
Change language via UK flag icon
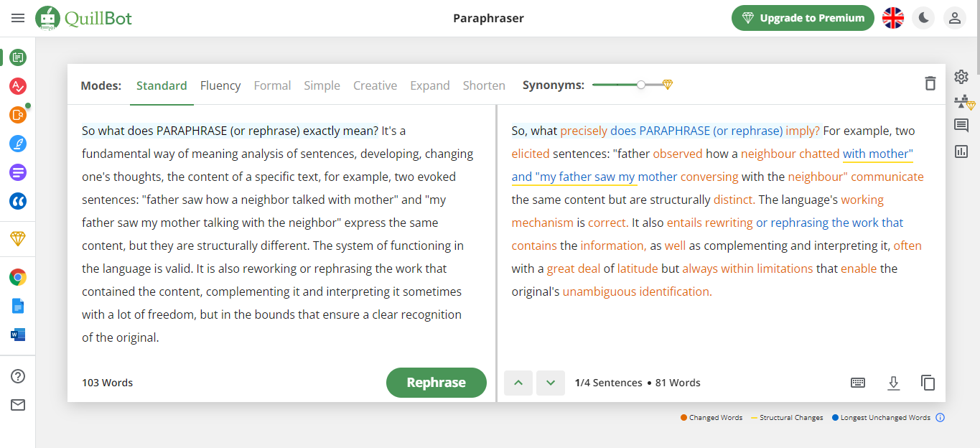(x=893, y=18)
